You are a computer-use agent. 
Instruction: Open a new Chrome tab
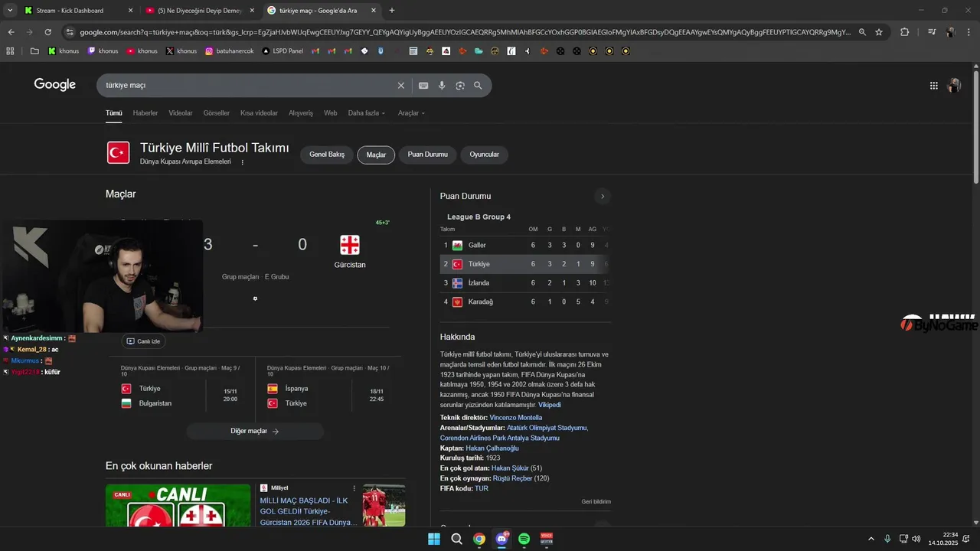tap(392, 11)
